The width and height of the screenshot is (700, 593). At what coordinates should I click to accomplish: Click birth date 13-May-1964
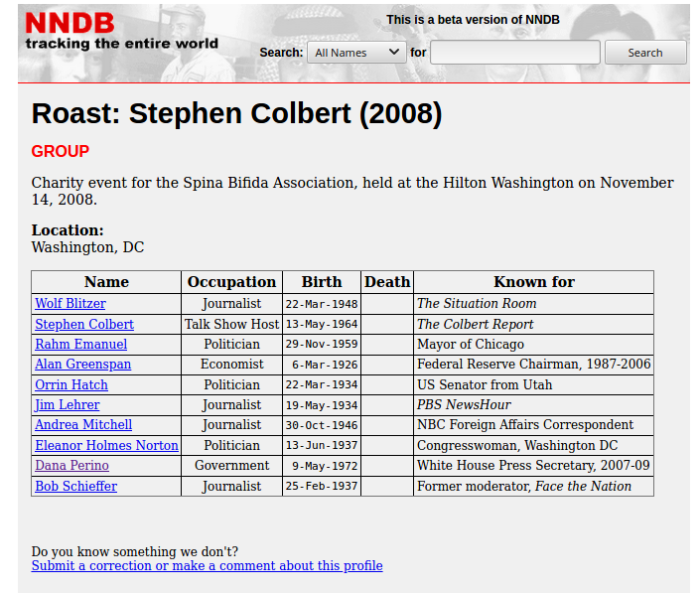[x=322, y=324]
